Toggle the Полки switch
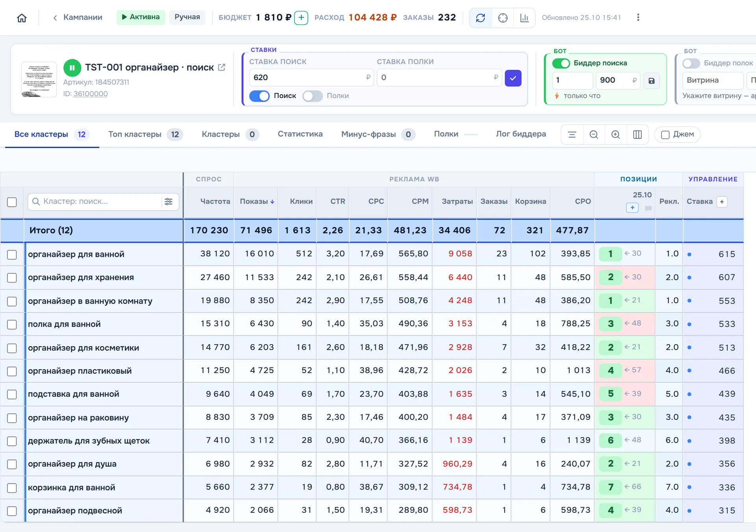 [313, 96]
